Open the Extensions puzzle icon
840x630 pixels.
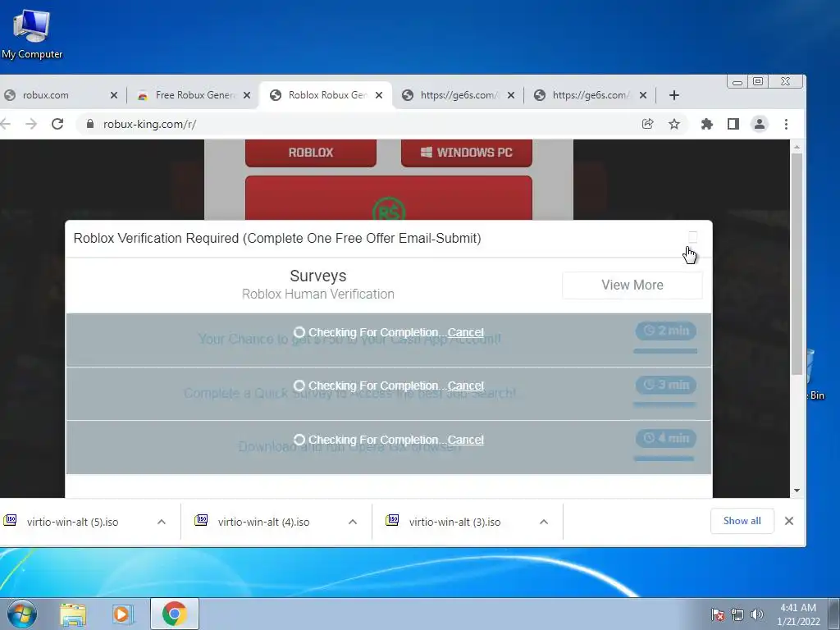[x=706, y=125]
